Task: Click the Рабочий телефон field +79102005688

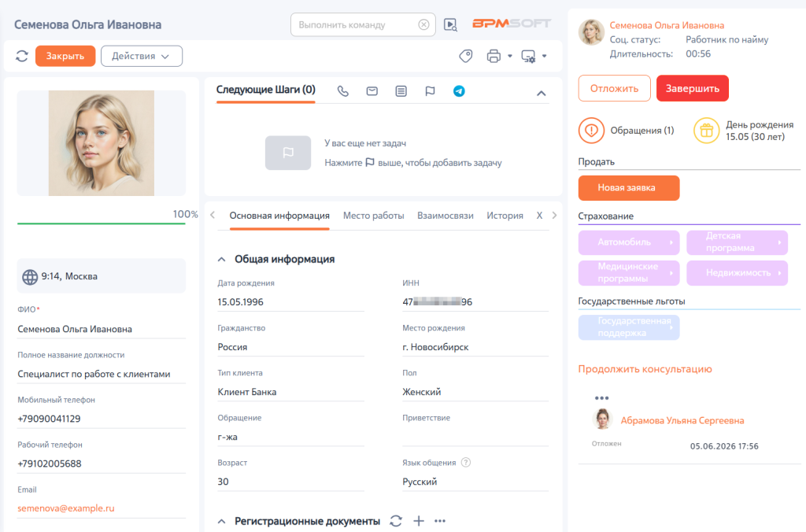Action: point(102,464)
